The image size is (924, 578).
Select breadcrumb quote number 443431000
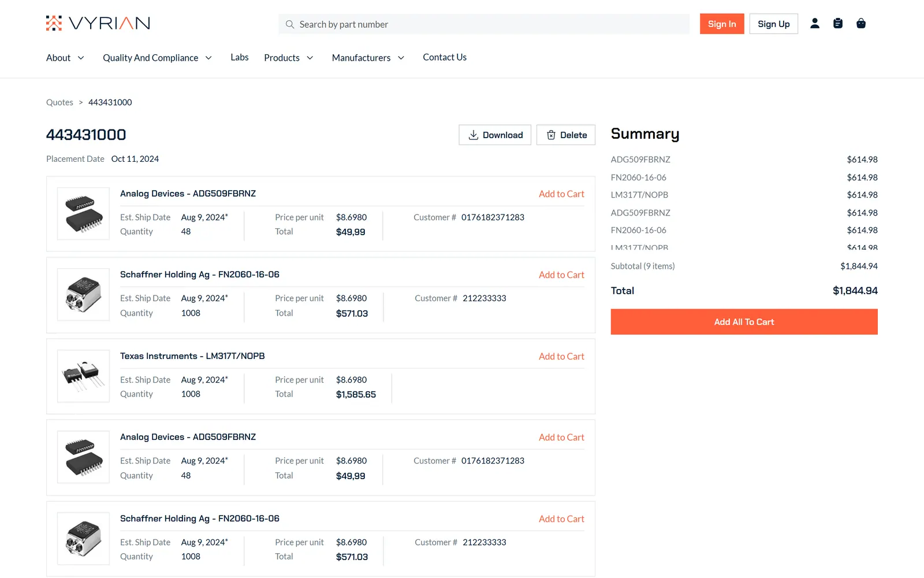(110, 102)
